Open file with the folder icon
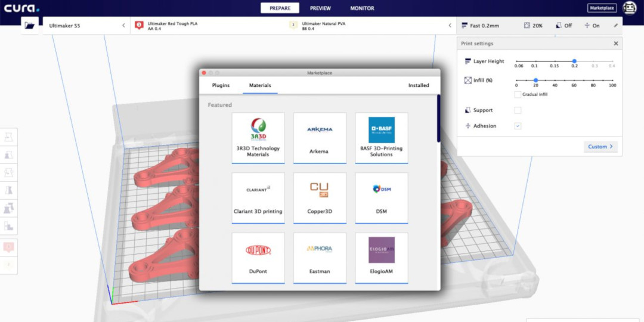This screenshot has width=644, height=322. coord(30,26)
